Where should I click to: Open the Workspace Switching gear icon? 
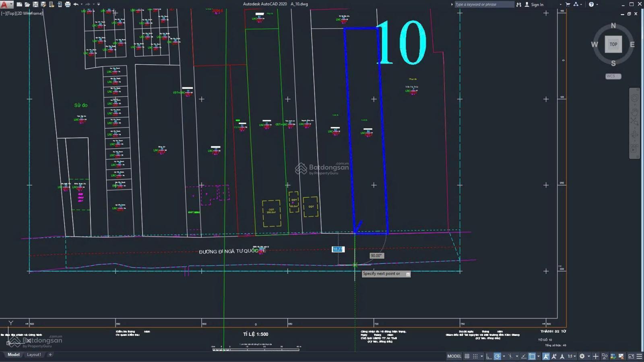582,356
